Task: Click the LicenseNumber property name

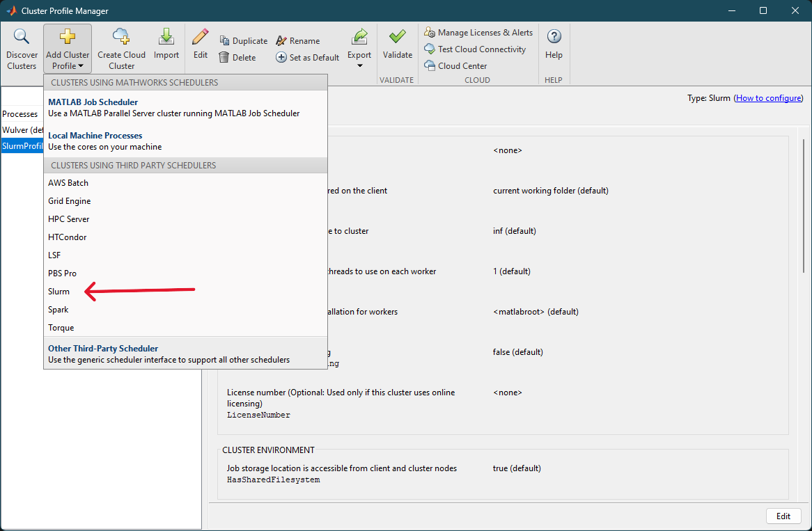Action: (258, 415)
